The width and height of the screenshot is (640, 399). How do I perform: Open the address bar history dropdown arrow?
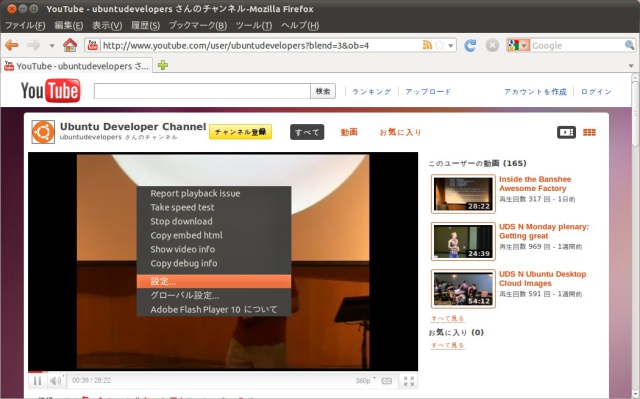[450, 46]
